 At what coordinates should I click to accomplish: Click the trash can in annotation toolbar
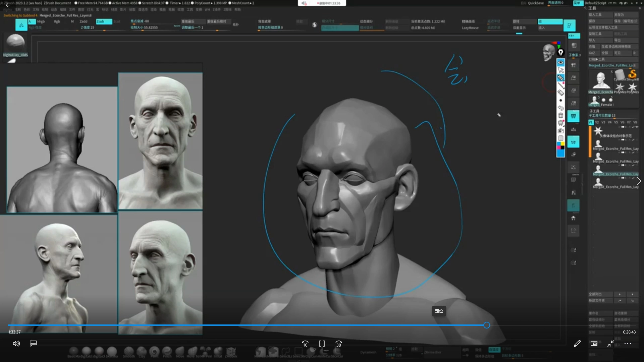pos(561,116)
